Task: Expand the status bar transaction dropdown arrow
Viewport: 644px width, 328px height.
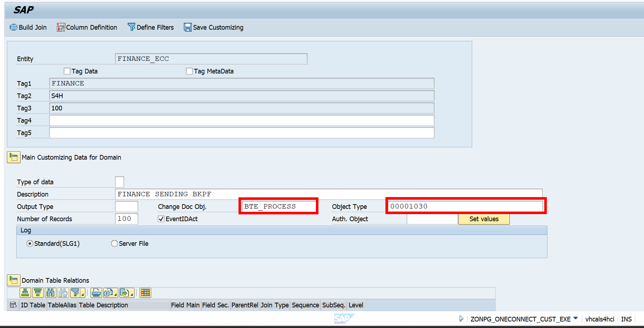Action: tap(575, 318)
